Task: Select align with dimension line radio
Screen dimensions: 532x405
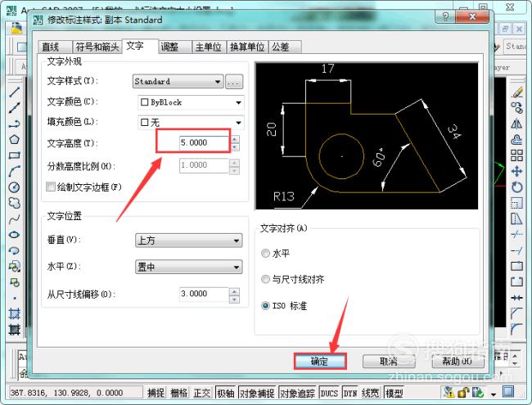Action: [265, 279]
